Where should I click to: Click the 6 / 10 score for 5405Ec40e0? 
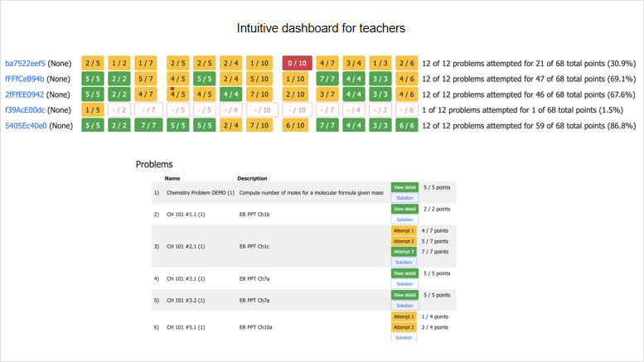pyautogui.click(x=296, y=126)
